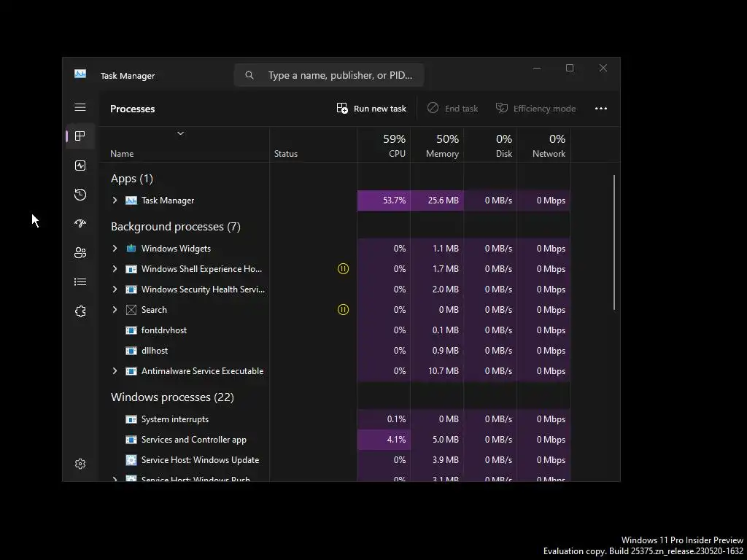Screen dimensions: 747x560
Task: Select the Processes sidebar icon
Action: click(80, 136)
